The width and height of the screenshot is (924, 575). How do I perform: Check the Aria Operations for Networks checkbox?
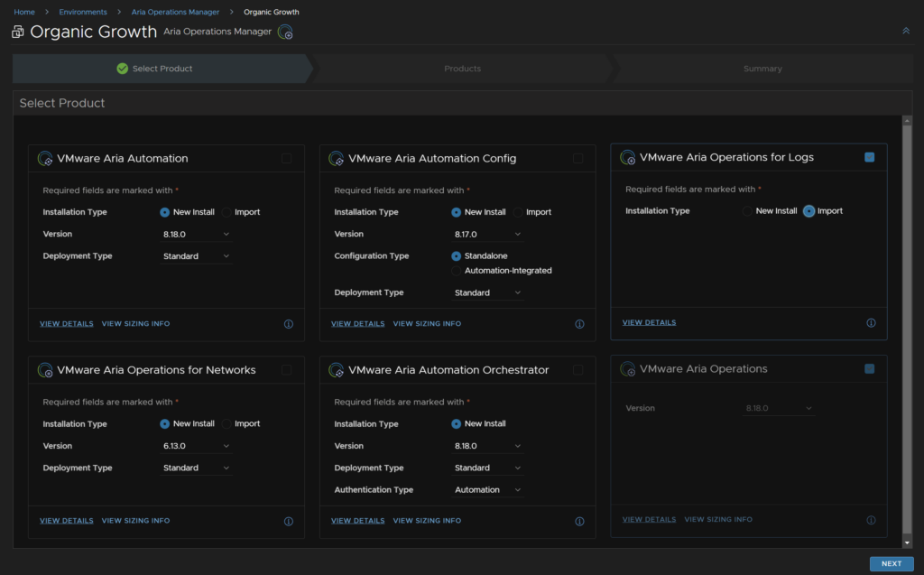tap(286, 370)
